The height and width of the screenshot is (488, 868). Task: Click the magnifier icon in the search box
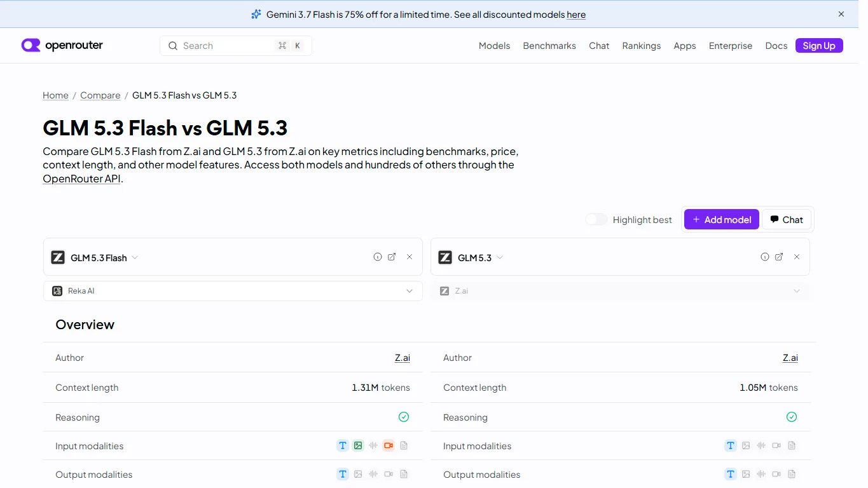(172, 46)
